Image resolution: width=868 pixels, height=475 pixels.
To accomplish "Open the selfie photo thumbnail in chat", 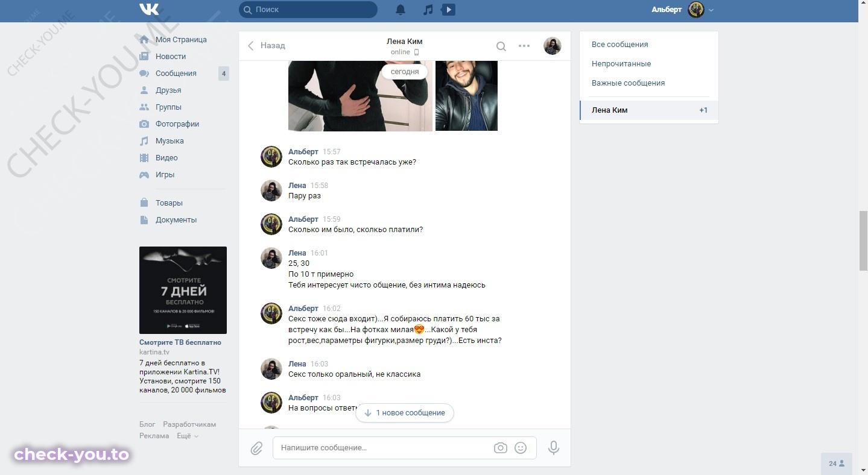I will (466, 96).
